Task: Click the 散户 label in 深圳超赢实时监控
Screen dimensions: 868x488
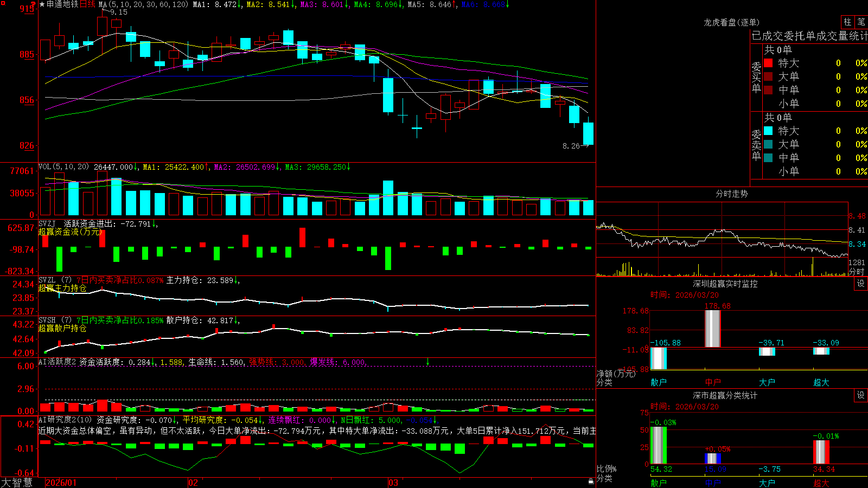Action: point(659,382)
